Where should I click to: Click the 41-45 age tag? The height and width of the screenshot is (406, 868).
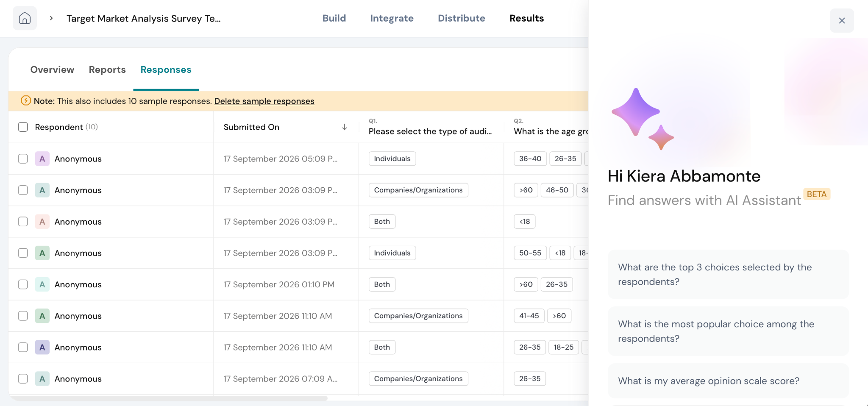coord(529,316)
